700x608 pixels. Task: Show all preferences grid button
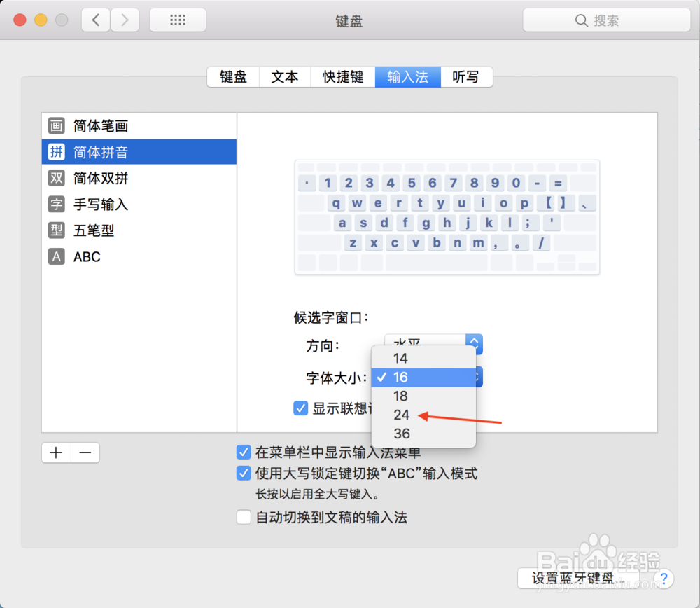click(x=178, y=20)
